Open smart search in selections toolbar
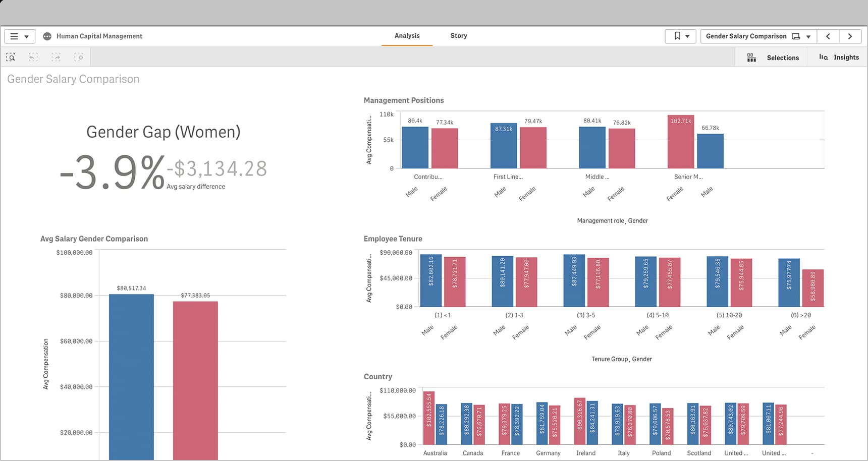868x461 pixels. [x=10, y=57]
